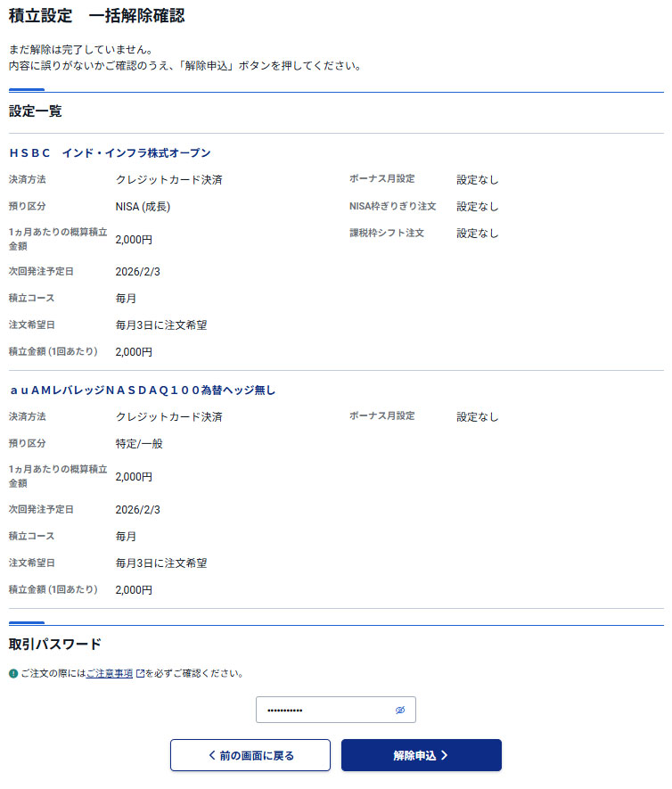Go back with the 前の画面に戻る button
This screenshot has width=672, height=789.
[250, 755]
